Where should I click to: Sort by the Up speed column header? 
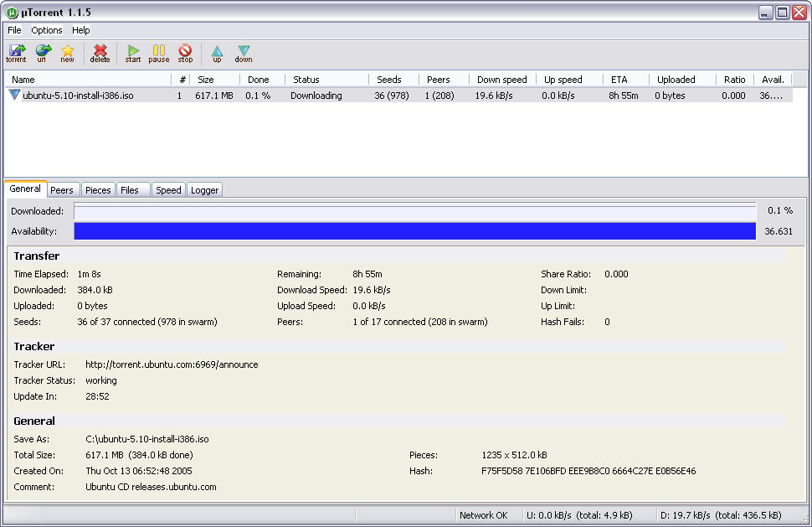[x=569, y=80]
